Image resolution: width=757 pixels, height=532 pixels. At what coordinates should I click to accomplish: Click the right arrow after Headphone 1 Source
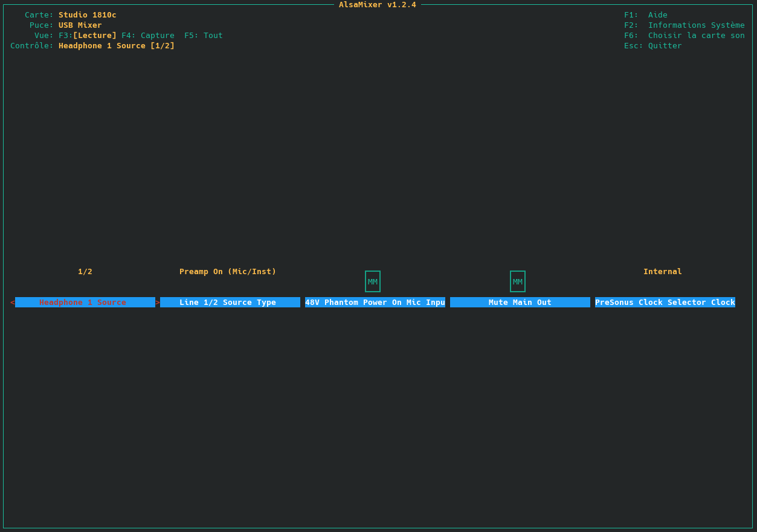coord(158,302)
